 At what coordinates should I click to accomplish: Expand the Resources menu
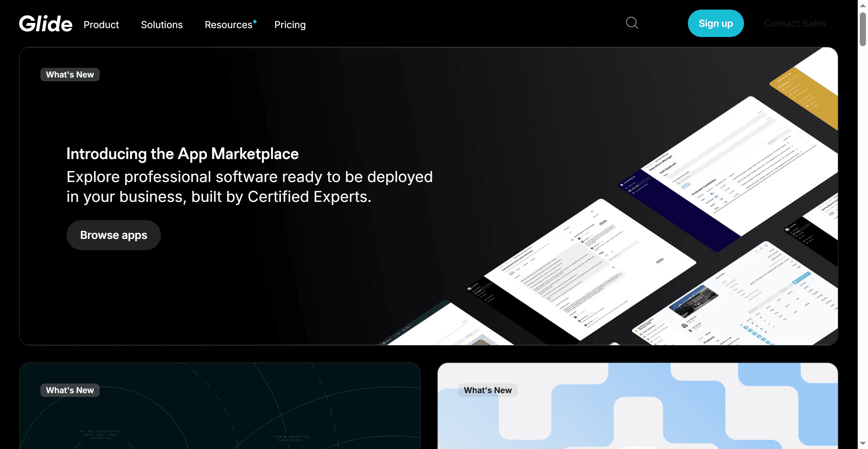[228, 25]
